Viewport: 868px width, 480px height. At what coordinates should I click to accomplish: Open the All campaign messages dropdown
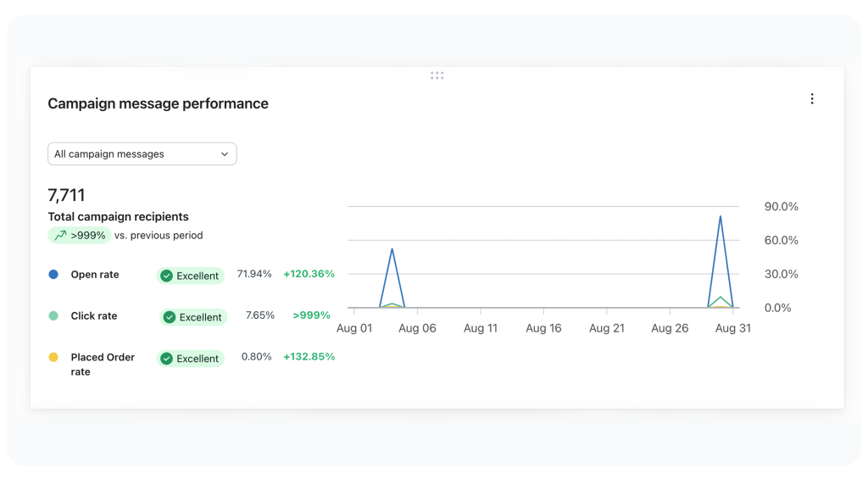[x=142, y=153]
